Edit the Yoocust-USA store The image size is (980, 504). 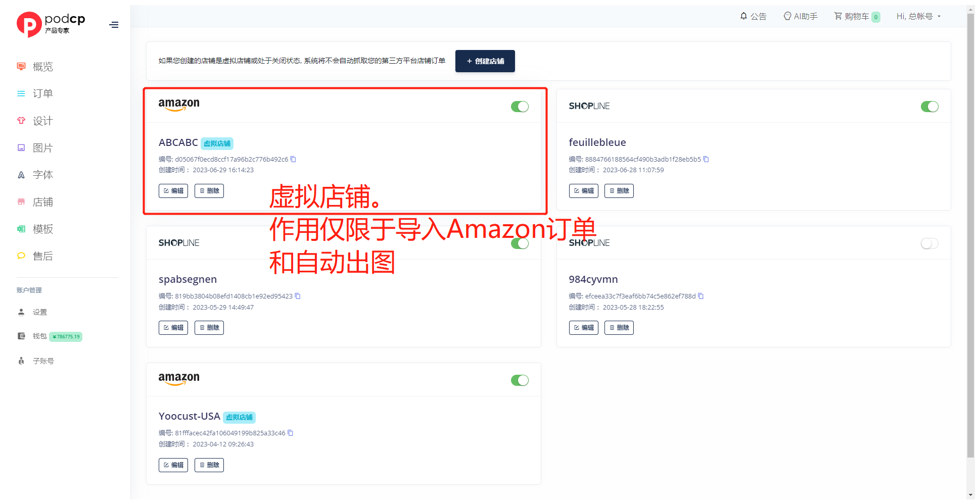[x=173, y=465]
